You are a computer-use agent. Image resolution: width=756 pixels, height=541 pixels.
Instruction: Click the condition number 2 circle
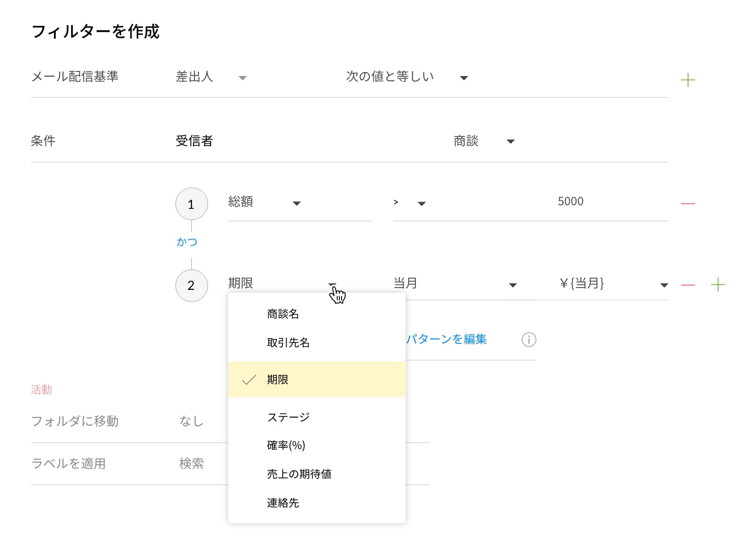pyautogui.click(x=191, y=286)
